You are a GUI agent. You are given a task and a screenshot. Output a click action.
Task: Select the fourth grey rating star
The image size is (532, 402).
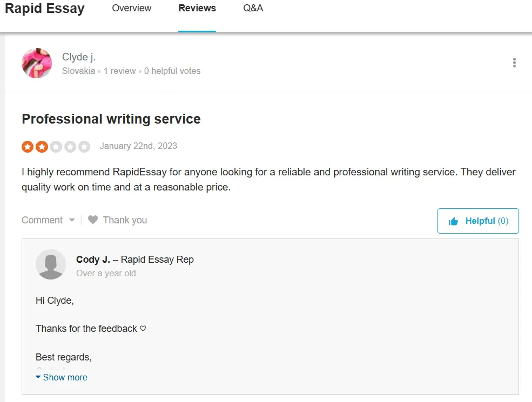click(x=70, y=147)
